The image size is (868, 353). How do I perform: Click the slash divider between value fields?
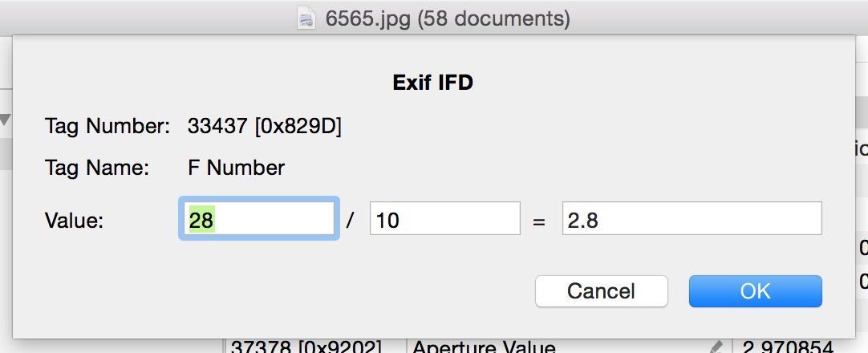point(350,221)
